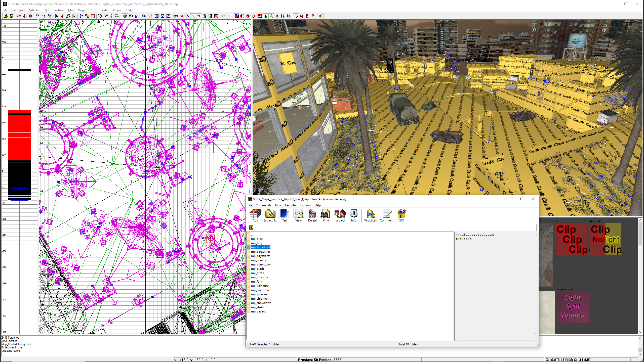Click the Z-axis rotate toolbar icon
Viewport: 644px width, 362px height.
tap(49, 16)
